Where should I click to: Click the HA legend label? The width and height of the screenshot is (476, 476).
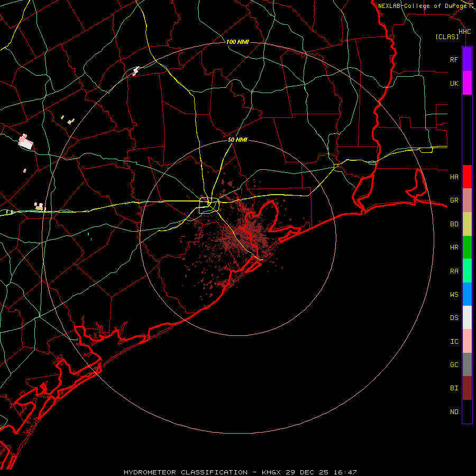tap(454, 177)
